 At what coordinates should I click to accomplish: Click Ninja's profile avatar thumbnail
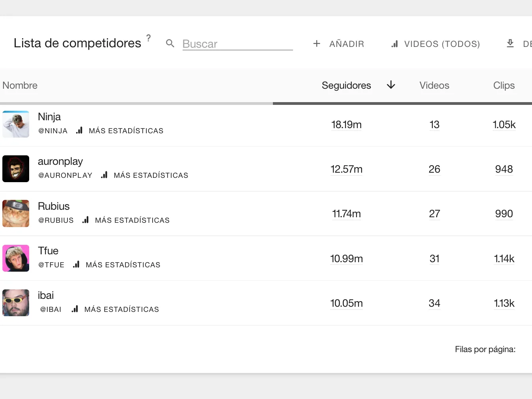point(16,124)
